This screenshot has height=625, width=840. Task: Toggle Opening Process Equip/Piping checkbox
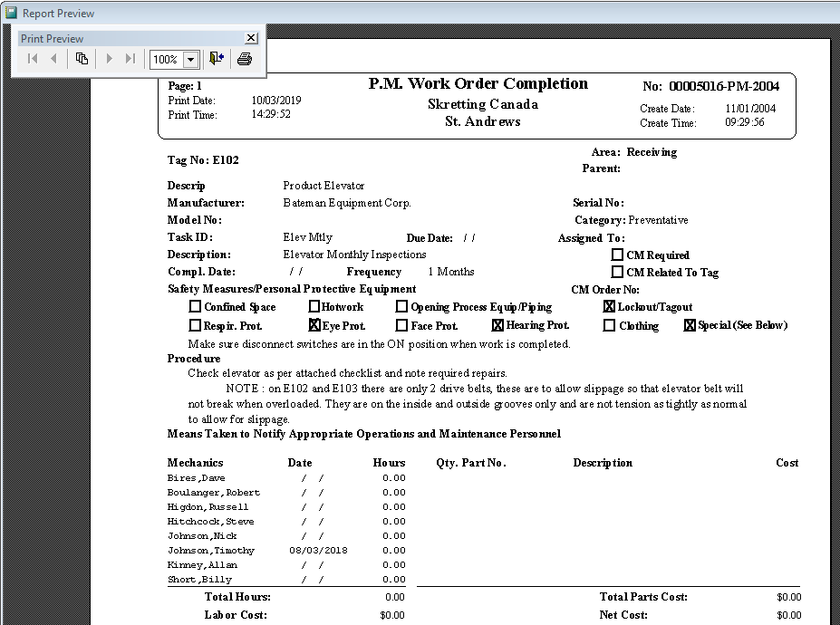pos(401,306)
